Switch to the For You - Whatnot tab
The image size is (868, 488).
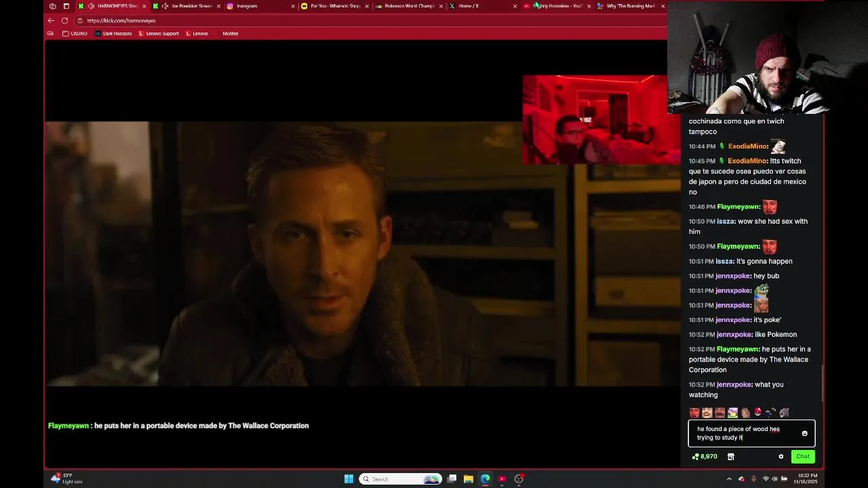pos(335,6)
